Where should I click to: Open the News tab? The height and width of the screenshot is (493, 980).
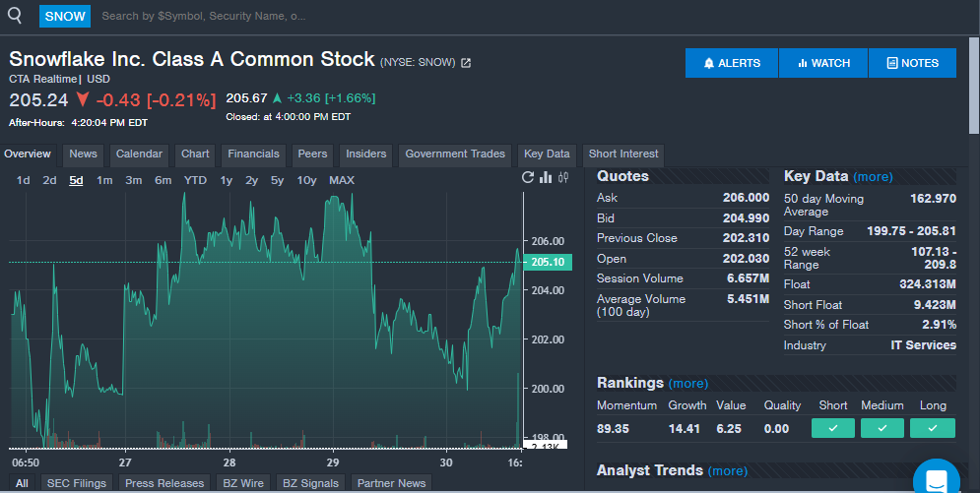83,154
